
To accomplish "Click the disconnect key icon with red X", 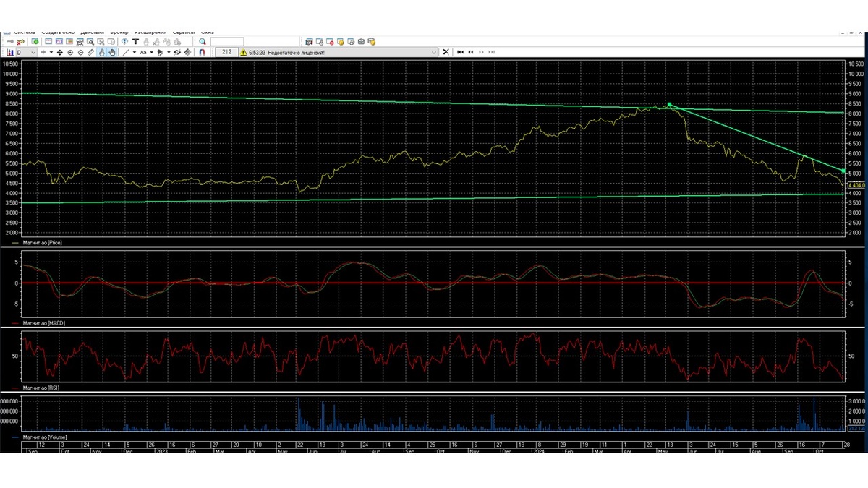I will 20,42.
